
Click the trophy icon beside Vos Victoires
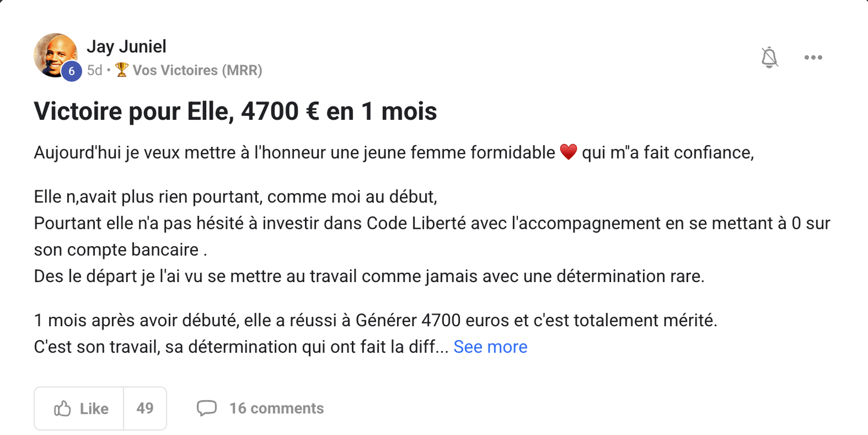tap(122, 70)
